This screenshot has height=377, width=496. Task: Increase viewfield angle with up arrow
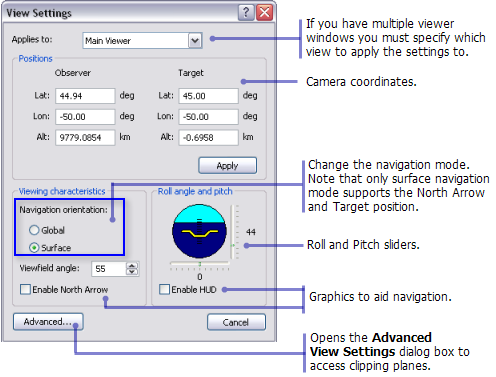[132, 266]
